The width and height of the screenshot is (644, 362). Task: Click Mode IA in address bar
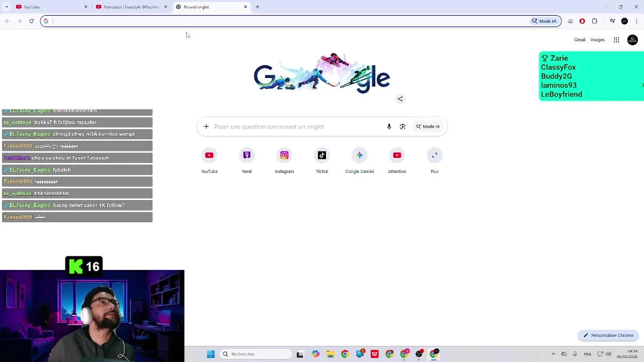pyautogui.click(x=544, y=21)
